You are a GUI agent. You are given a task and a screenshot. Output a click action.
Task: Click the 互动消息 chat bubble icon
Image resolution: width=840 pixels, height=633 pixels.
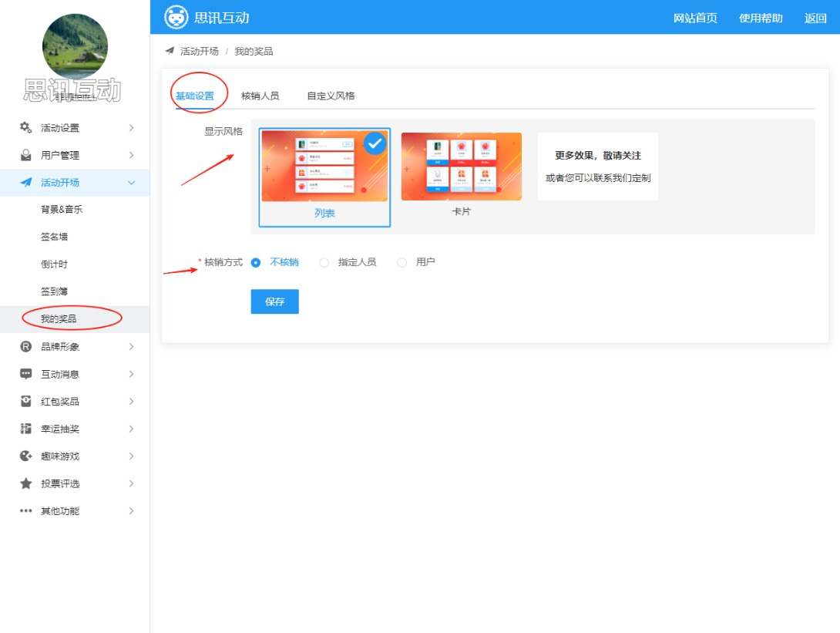pos(25,374)
